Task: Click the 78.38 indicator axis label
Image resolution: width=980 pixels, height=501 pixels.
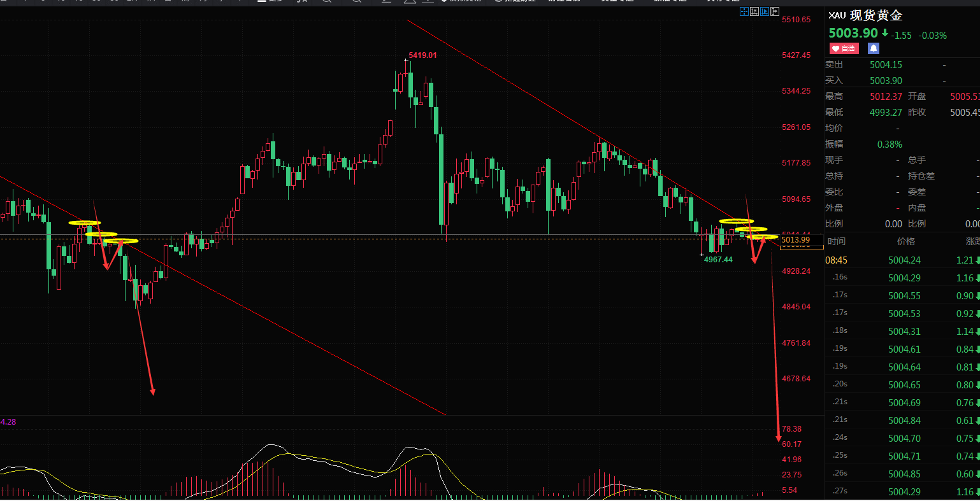Action: tap(791, 429)
